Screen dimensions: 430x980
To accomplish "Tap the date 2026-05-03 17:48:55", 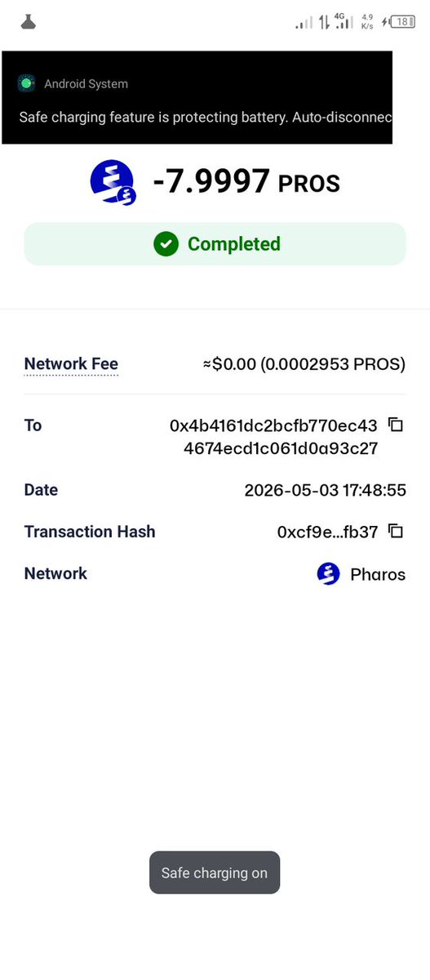I will coord(326,491).
